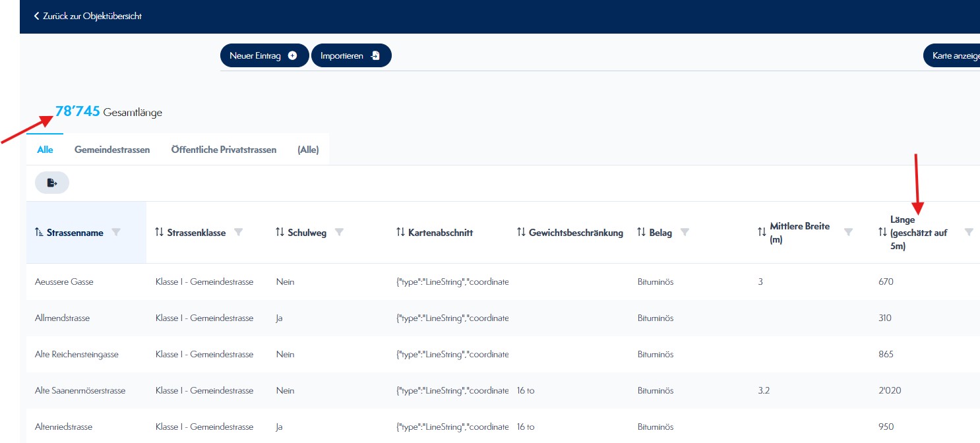
Task: Open filter for Länge column
Action: pos(969,232)
